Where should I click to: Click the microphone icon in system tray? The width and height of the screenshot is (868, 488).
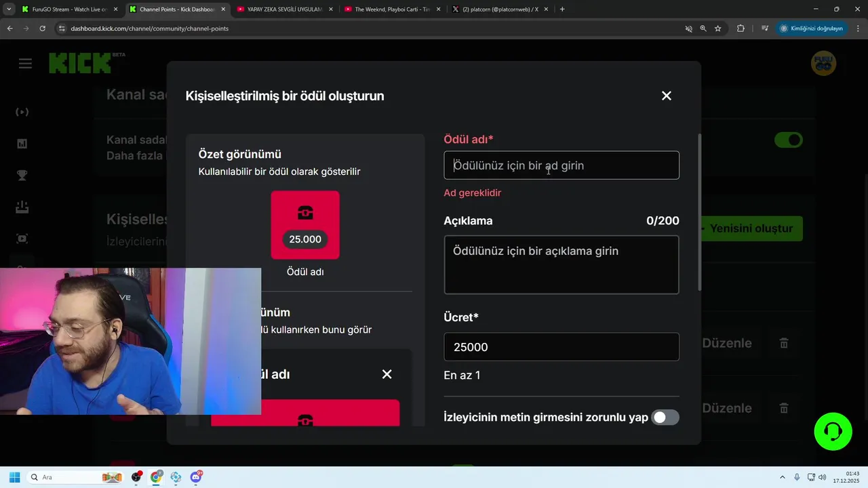click(x=797, y=477)
